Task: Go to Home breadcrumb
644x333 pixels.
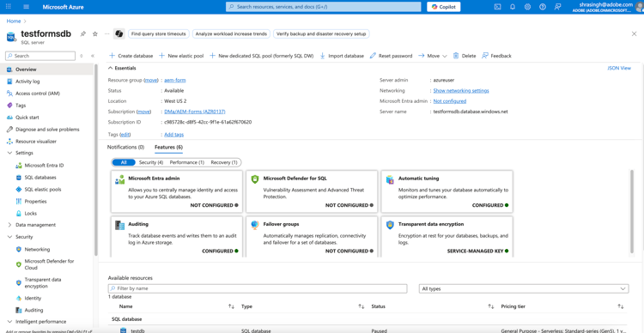Action: pos(14,21)
